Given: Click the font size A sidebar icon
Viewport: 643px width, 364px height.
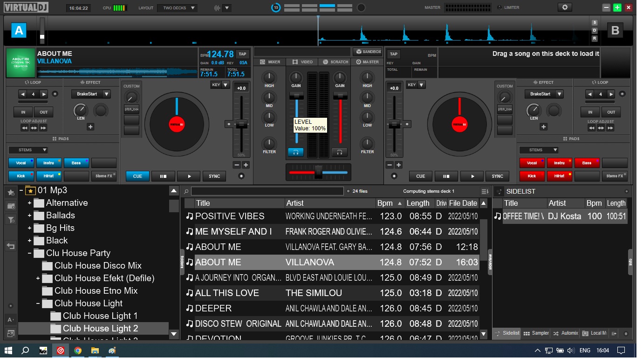Looking at the screenshot, I should click(x=11, y=320).
